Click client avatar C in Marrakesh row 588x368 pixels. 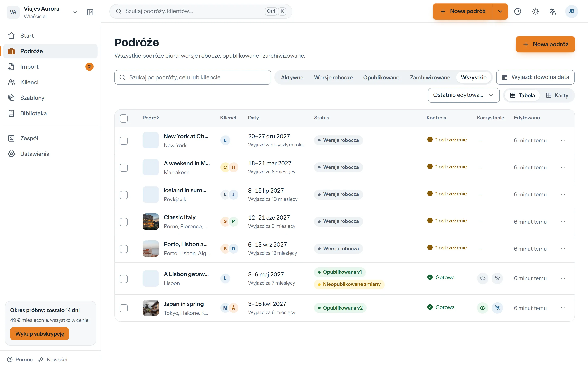(225, 167)
